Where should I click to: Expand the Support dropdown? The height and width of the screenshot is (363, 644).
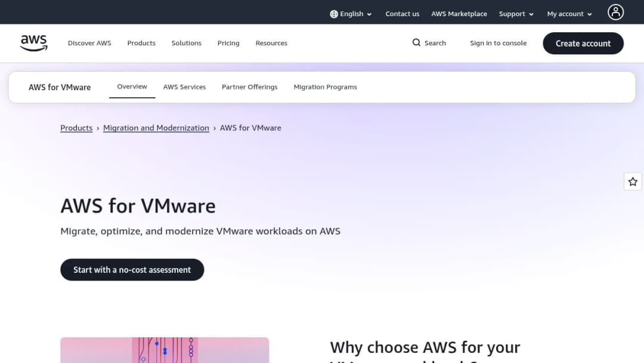coord(516,14)
